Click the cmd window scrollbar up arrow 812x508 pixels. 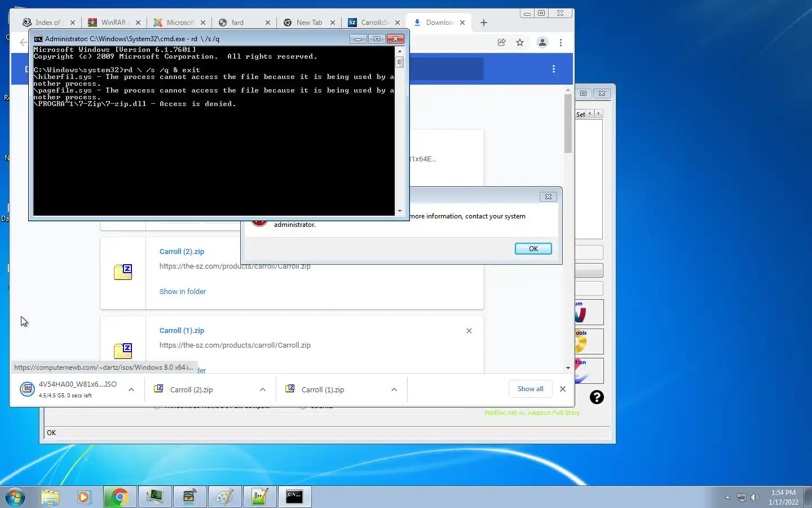coord(400,51)
